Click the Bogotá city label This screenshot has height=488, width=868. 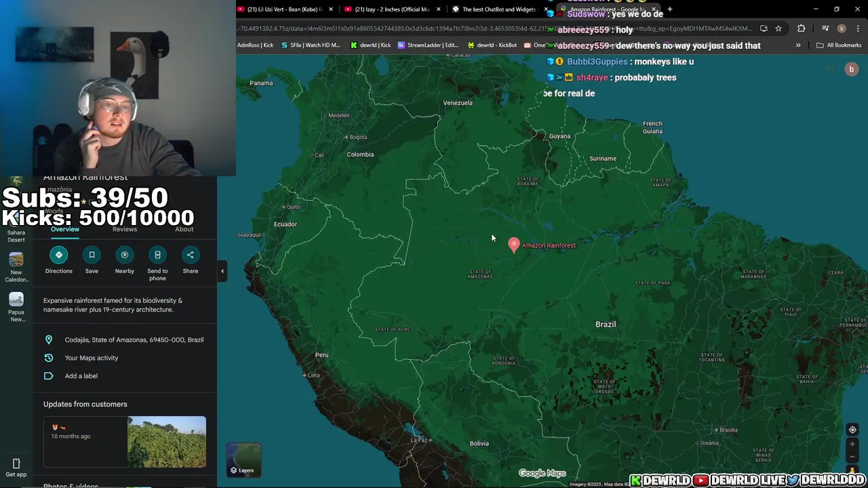tap(357, 137)
